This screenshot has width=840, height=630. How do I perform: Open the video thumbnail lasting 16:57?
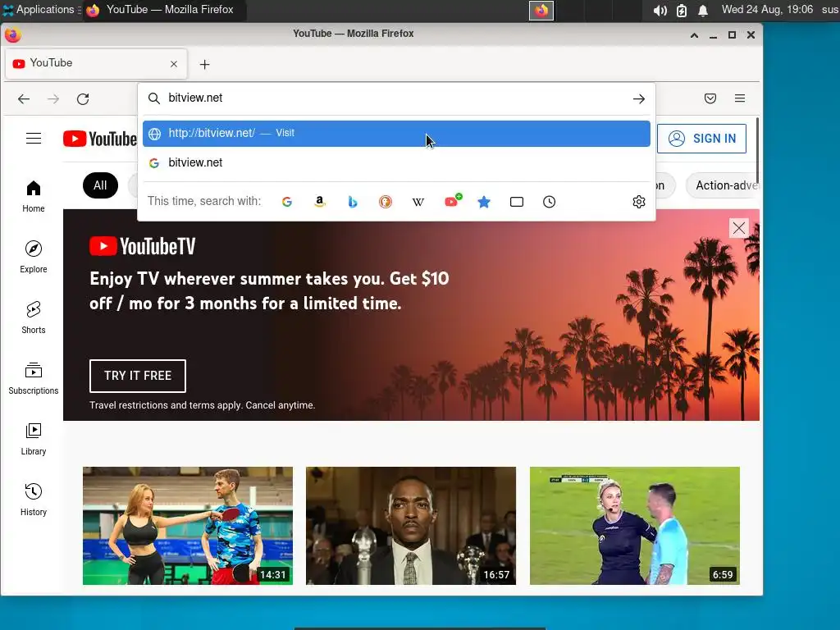click(x=411, y=526)
